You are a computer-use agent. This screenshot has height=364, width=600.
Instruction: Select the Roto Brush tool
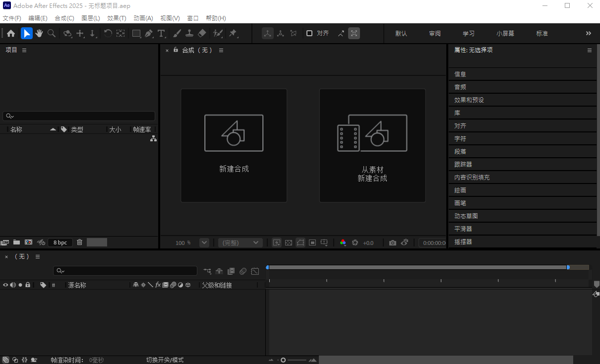(218, 33)
